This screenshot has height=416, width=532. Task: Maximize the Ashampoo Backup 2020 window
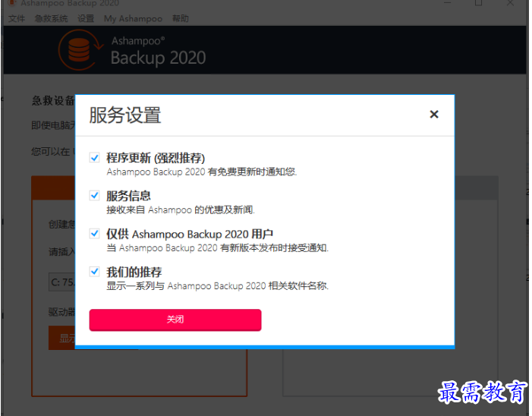click(478, 3)
